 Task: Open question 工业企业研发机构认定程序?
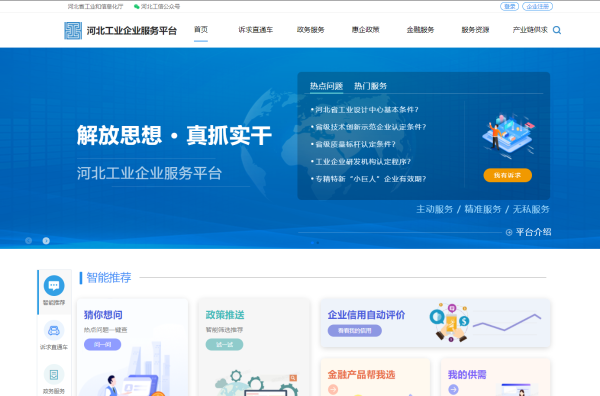click(363, 162)
